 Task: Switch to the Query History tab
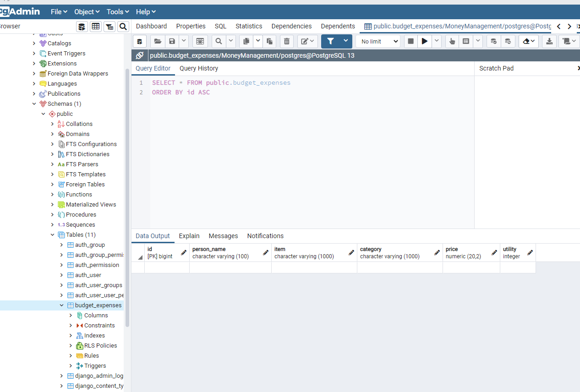point(199,68)
